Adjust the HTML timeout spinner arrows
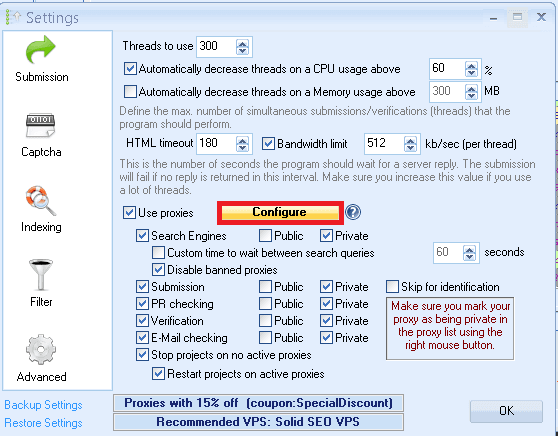 tap(242, 144)
